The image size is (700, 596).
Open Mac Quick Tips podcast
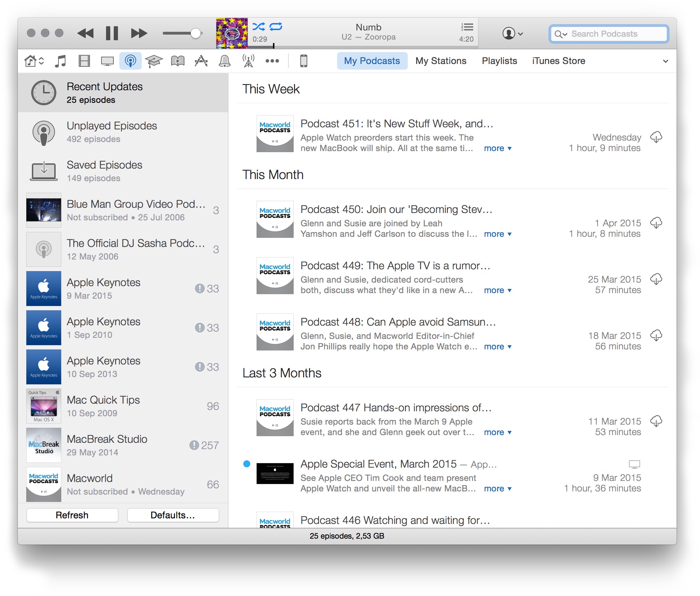tap(123, 406)
